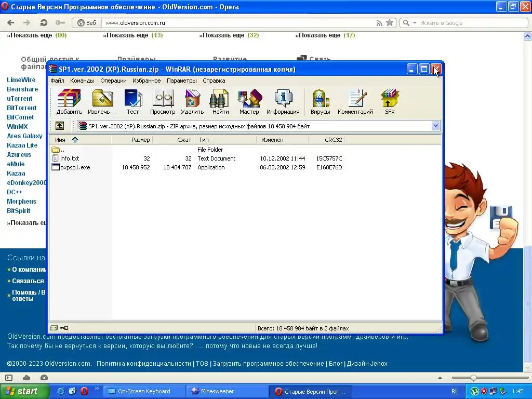The height and width of the screenshot is (399, 532).
Task: Select info.txt in the archive
Action: click(x=70, y=158)
